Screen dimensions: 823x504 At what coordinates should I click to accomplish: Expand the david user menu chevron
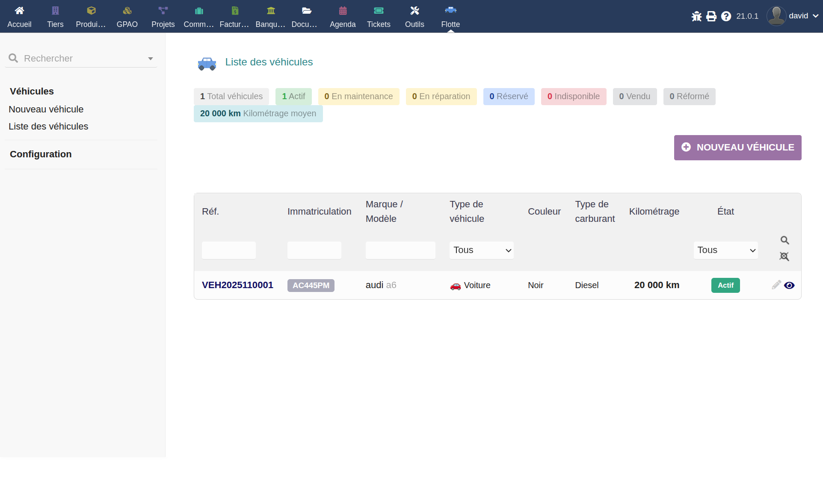[x=815, y=16]
